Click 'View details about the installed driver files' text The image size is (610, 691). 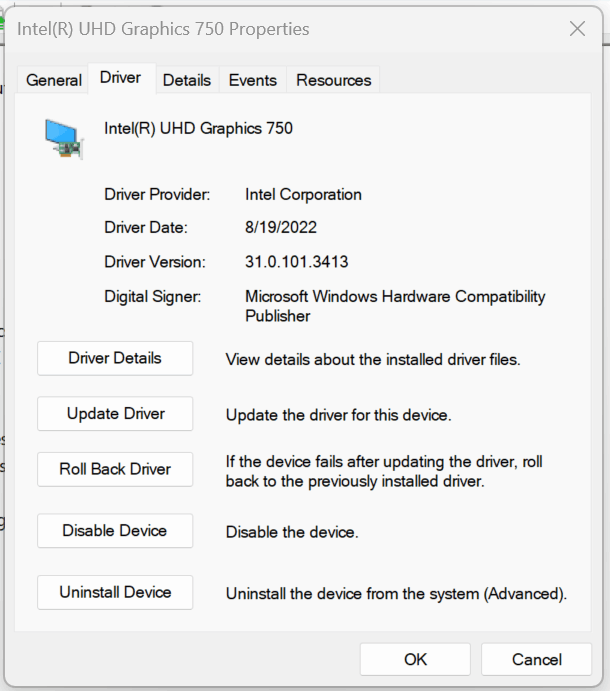(373, 360)
